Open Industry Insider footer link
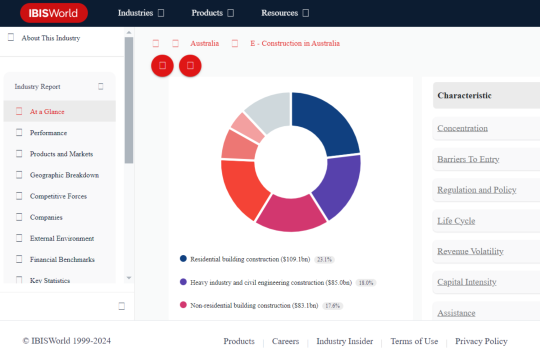540x360 pixels. pyautogui.click(x=345, y=341)
